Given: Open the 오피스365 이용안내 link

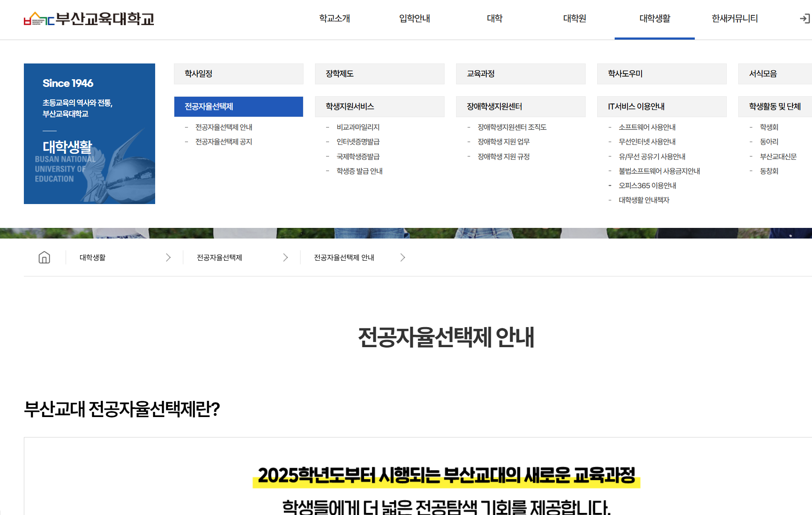Looking at the screenshot, I should click(647, 185).
